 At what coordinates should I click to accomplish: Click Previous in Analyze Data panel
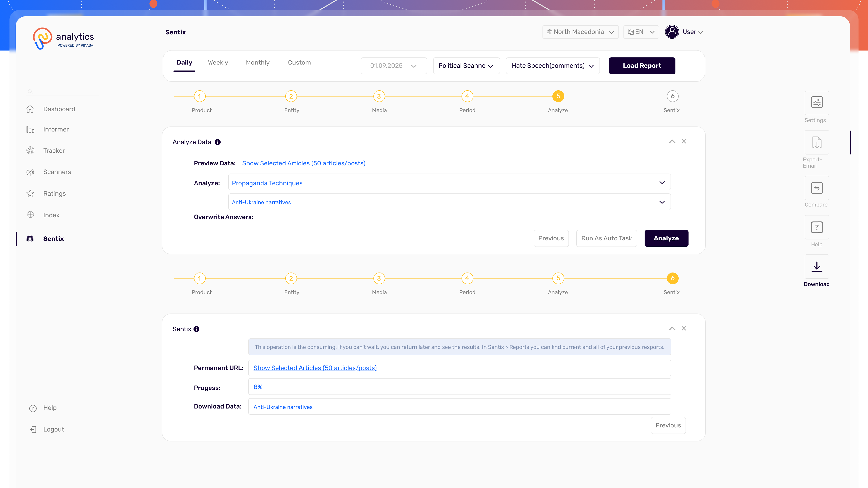tap(551, 238)
